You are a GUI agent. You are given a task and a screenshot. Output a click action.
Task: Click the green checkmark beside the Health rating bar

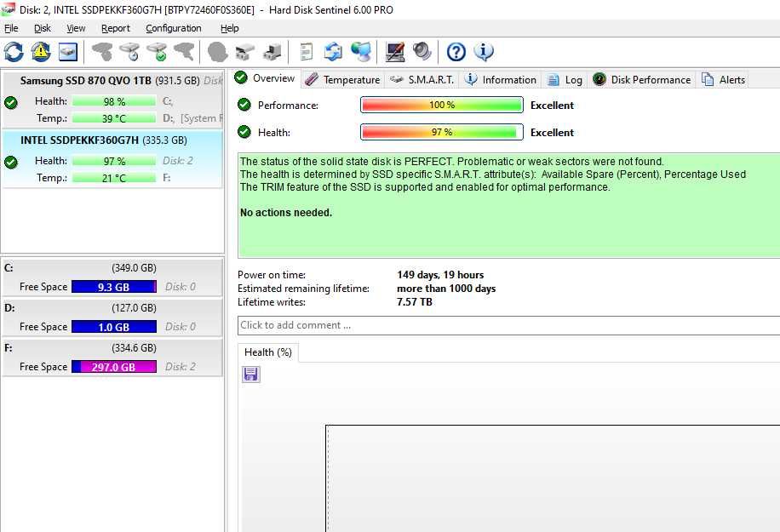click(244, 132)
